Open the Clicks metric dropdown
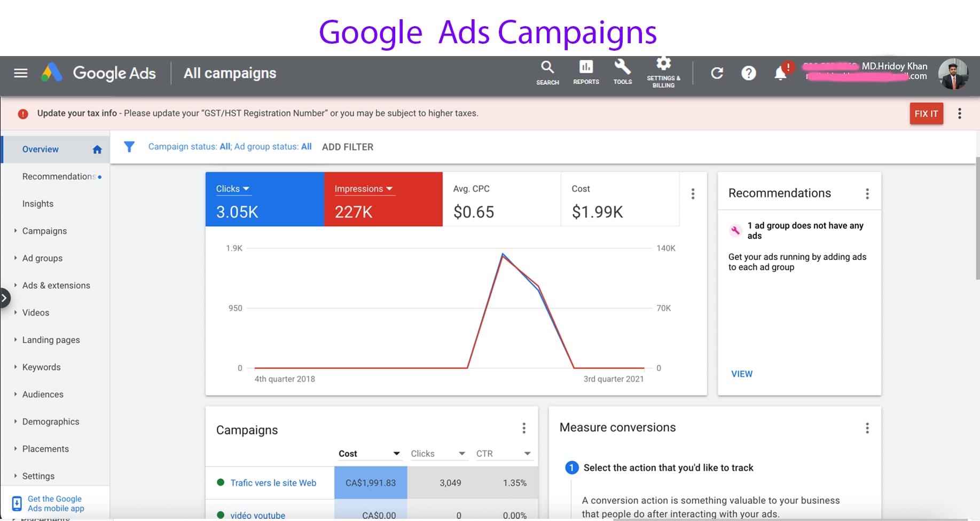This screenshot has height=521, width=980. point(233,189)
